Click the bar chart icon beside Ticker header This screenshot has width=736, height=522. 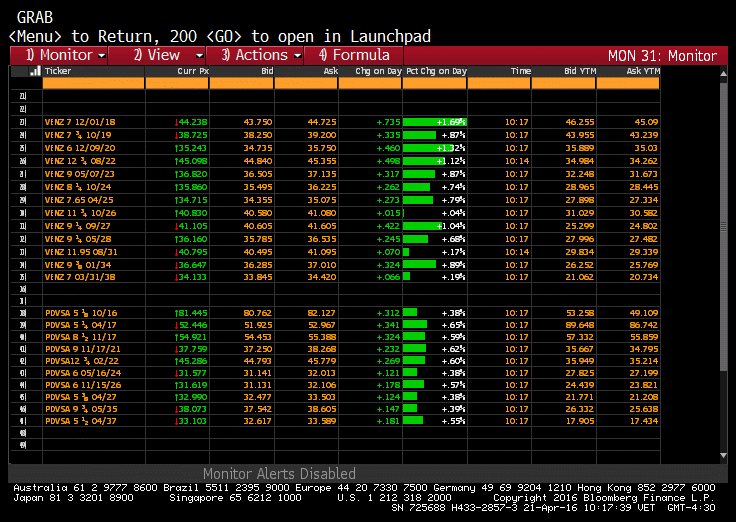click(x=35, y=71)
